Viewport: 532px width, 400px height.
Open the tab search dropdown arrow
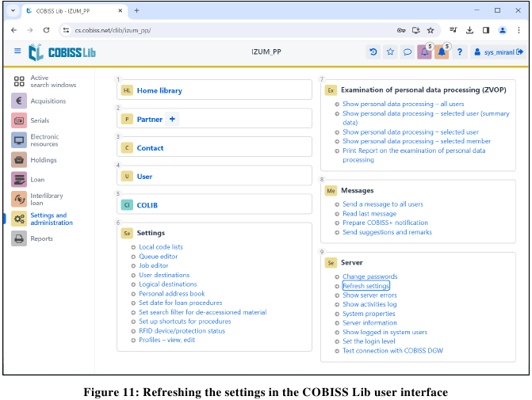13,10
